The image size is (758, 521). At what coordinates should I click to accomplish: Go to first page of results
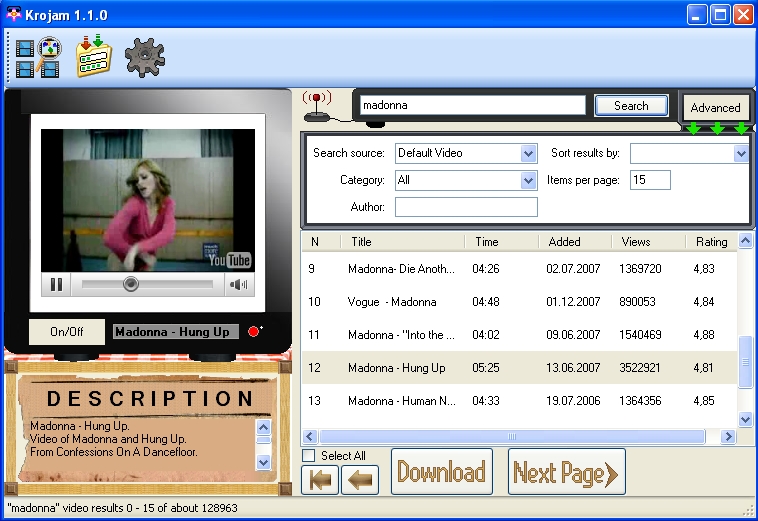pyautogui.click(x=320, y=480)
